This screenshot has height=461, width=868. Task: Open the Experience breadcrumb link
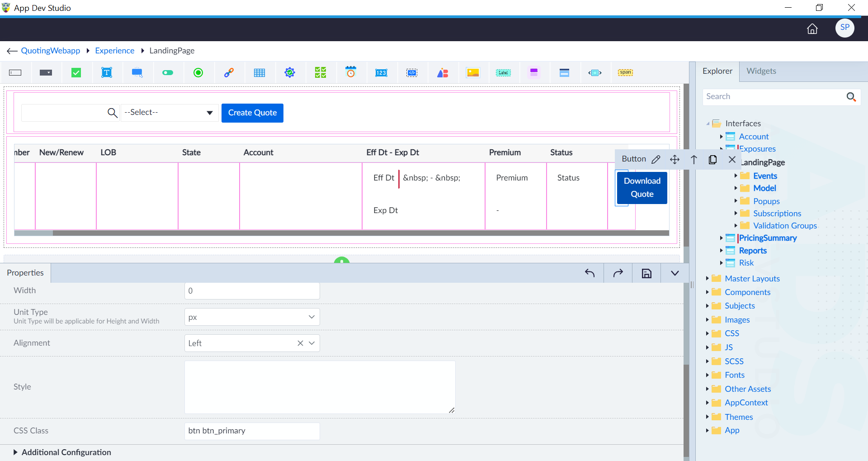pyautogui.click(x=115, y=51)
